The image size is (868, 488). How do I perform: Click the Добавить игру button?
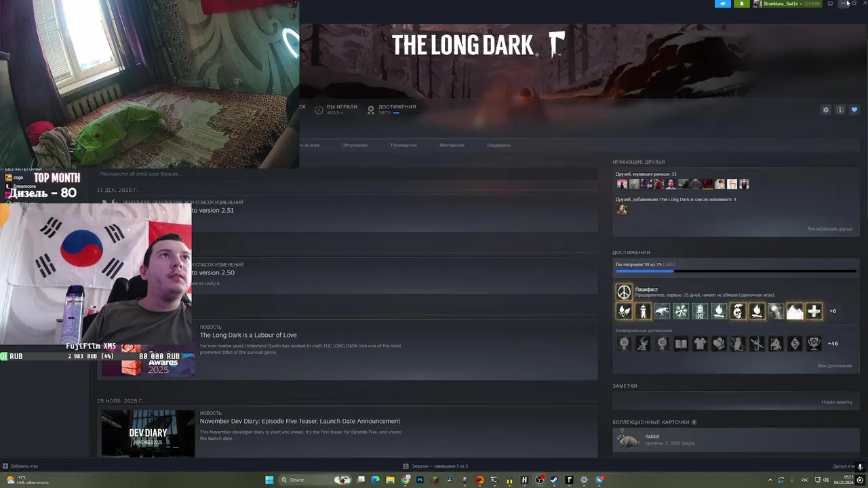(20, 466)
